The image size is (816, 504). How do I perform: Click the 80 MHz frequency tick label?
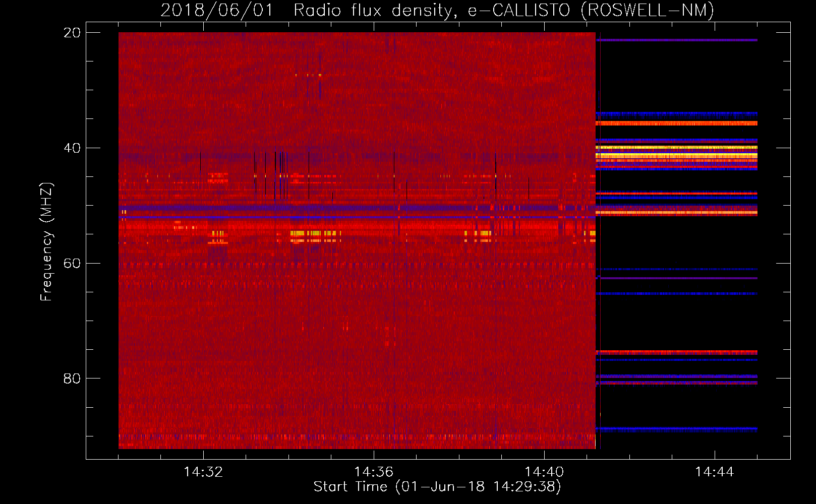(x=72, y=379)
